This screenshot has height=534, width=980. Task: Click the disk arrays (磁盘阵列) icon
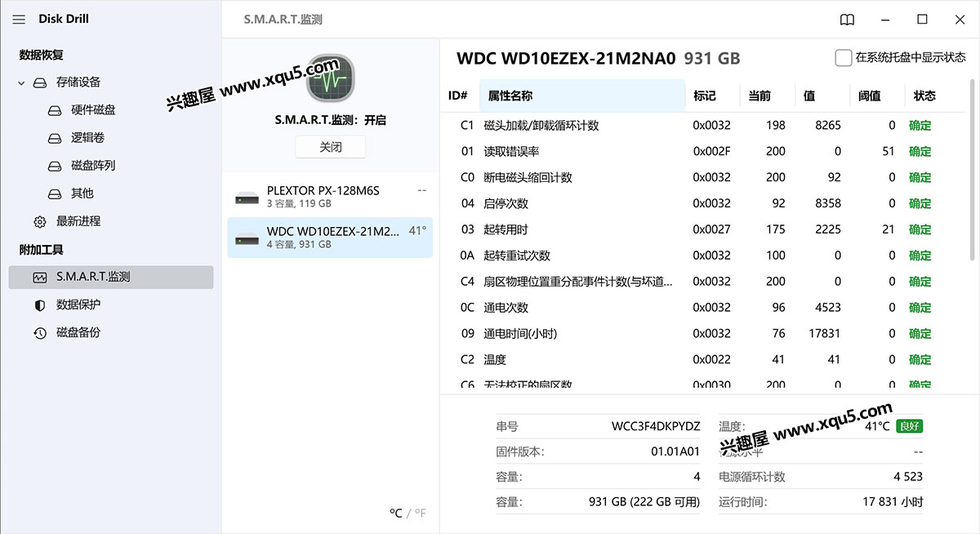pyautogui.click(x=55, y=166)
